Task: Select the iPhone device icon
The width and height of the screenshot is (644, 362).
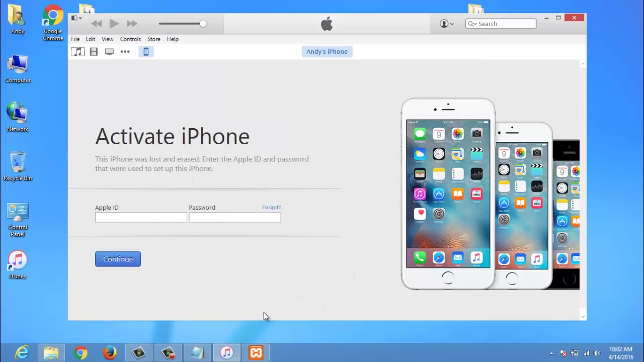Action: point(146,51)
